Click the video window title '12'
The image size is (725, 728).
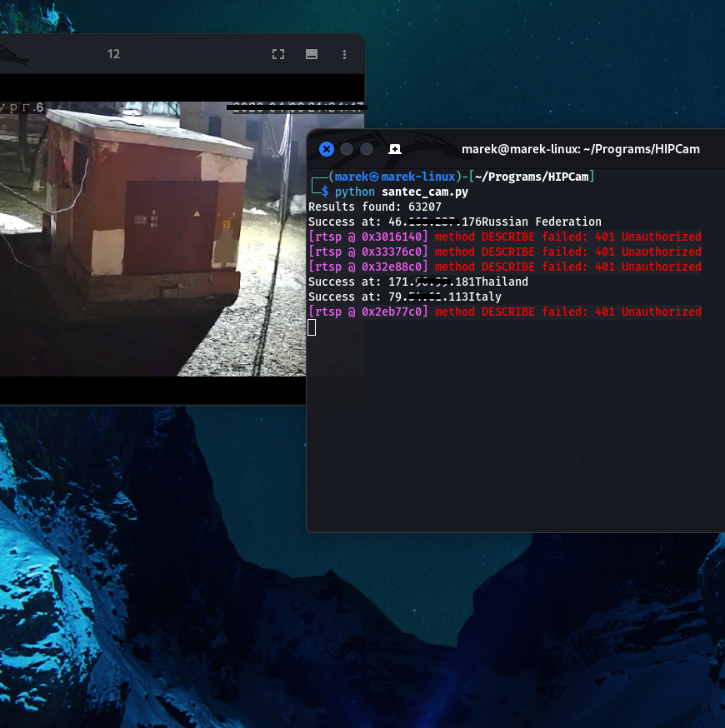113,54
